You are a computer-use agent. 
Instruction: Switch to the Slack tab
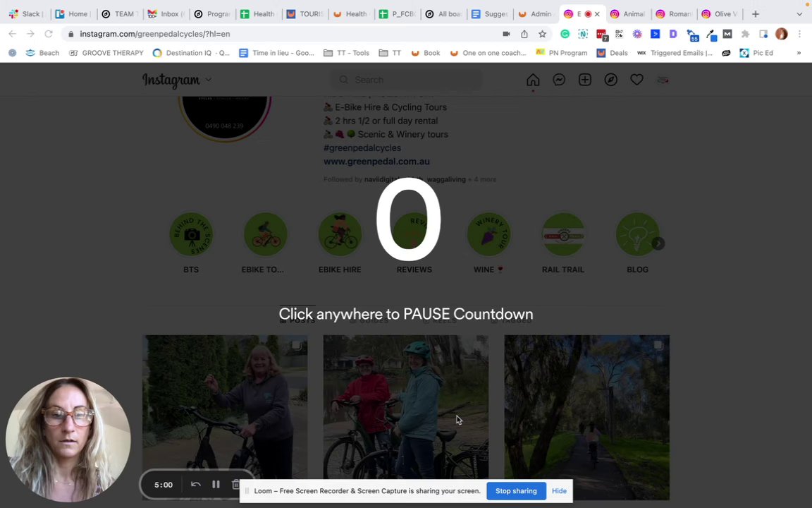point(26,14)
